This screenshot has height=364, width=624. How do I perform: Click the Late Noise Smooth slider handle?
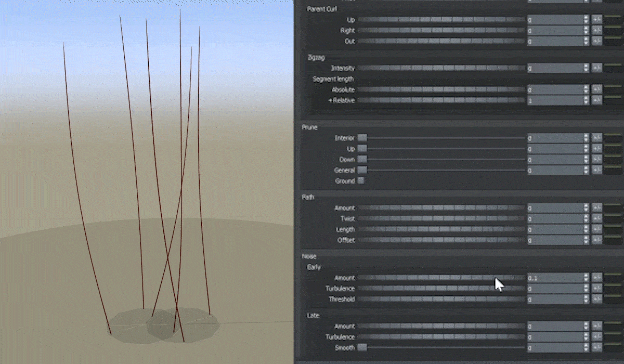click(362, 347)
